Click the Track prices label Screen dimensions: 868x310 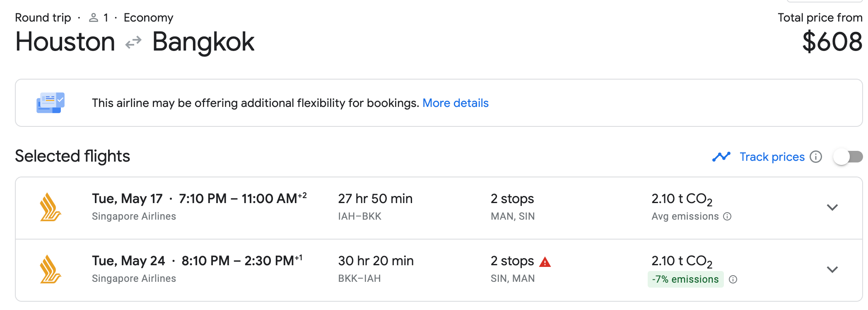click(x=772, y=157)
